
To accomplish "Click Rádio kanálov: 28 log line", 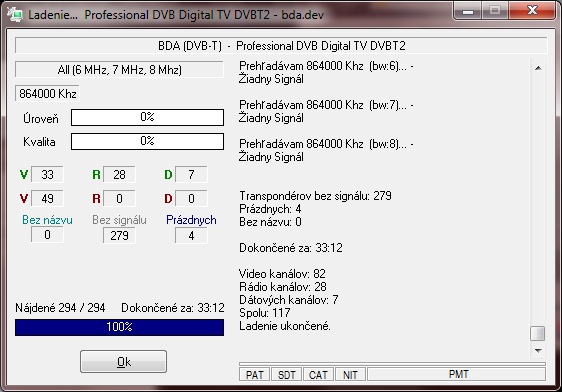I will [283, 287].
